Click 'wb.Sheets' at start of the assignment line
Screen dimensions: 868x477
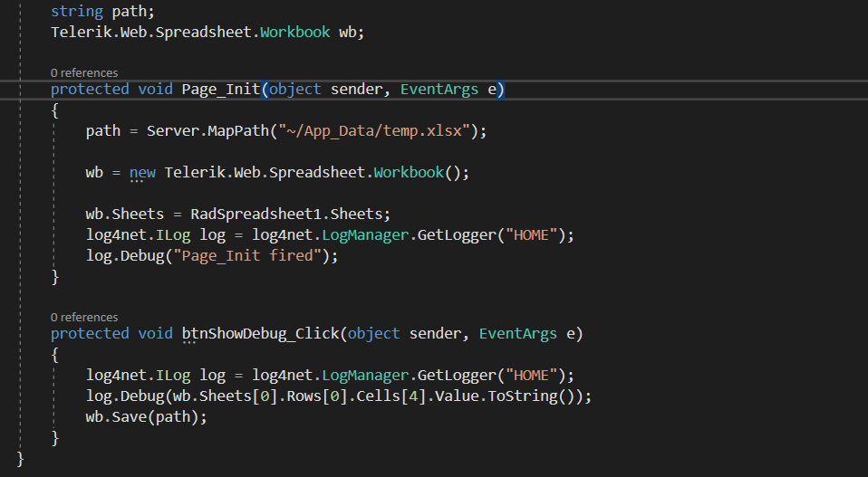pos(124,215)
